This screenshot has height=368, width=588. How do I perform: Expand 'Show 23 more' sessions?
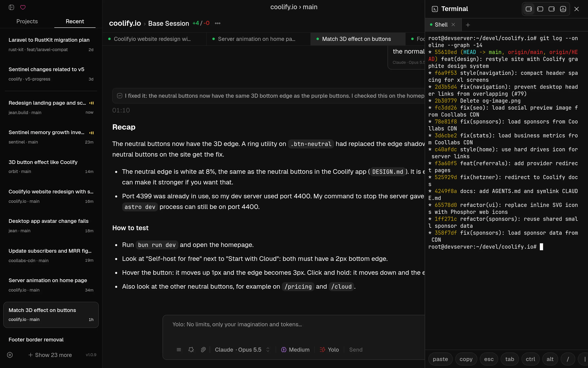50,355
